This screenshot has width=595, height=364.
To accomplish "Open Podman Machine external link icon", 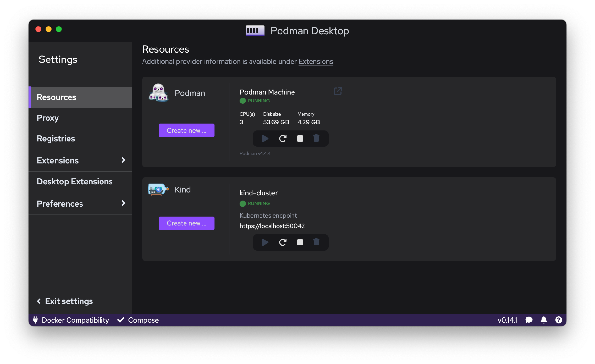I will coord(338,91).
